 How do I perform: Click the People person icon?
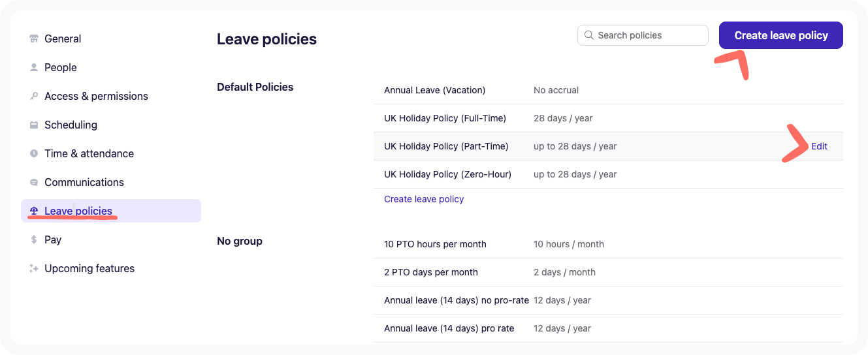point(34,67)
